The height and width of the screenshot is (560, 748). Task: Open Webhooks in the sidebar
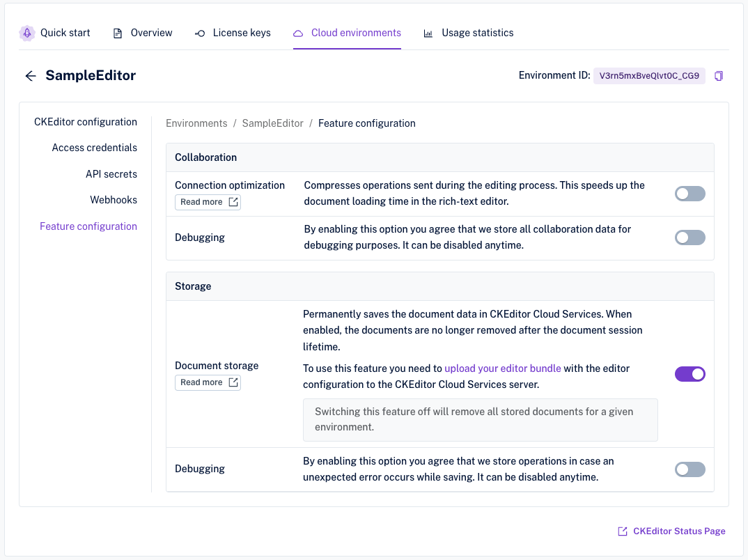click(x=114, y=200)
